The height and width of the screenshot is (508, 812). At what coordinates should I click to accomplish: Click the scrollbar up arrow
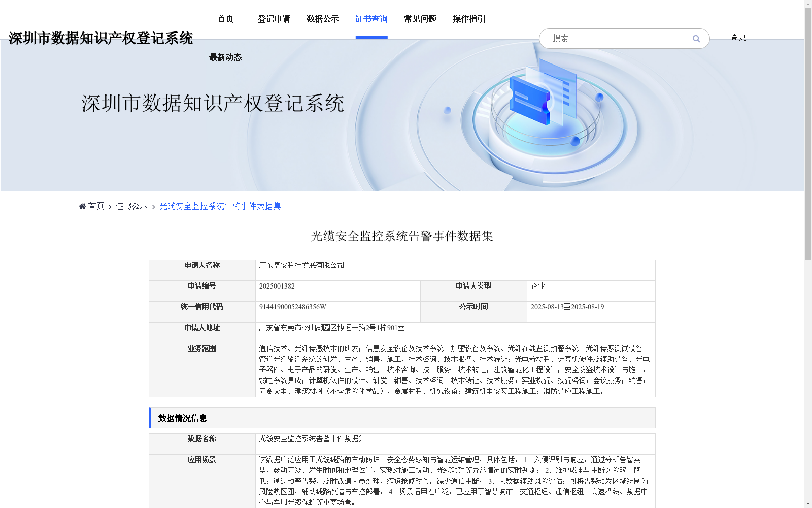[x=808, y=4]
